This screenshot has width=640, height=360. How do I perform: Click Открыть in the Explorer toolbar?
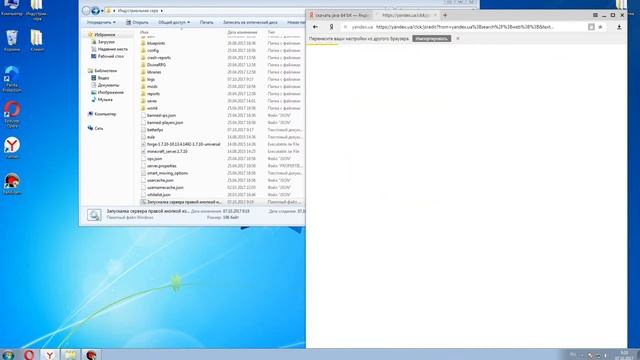click(137, 22)
